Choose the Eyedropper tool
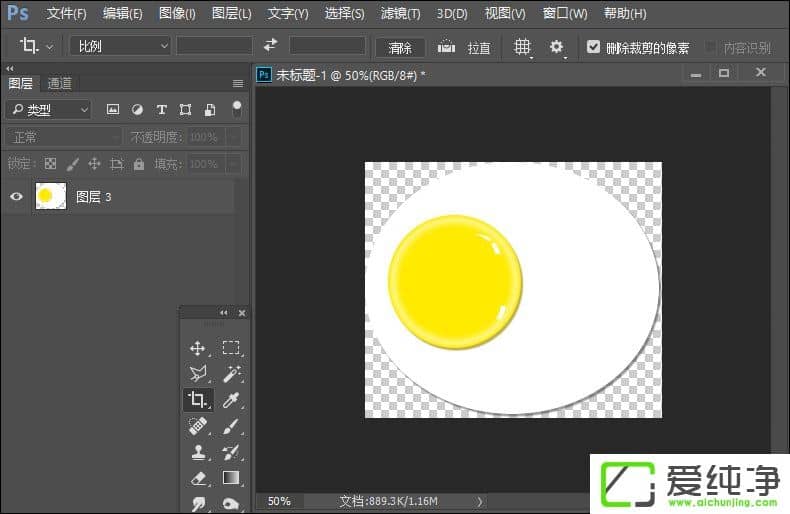Image resolution: width=790 pixels, height=514 pixels. point(231,400)
